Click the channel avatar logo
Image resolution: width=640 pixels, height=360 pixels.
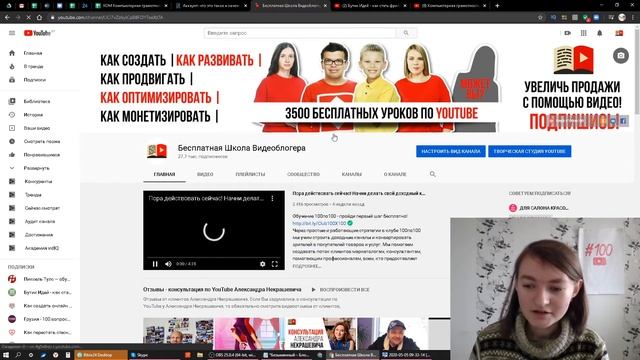pos(157,151)
